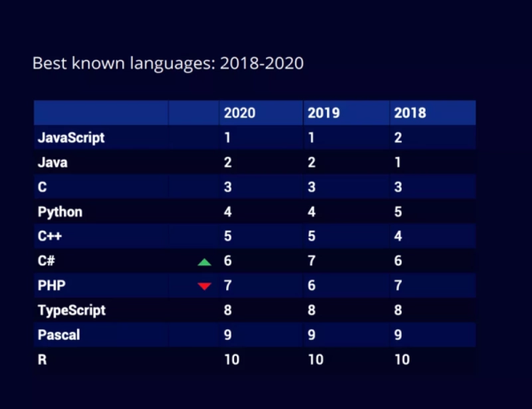The height and width of the screenshot is (409, 532).
Task: Click the red down arrow beside PHP
Action: coord(204,286)
